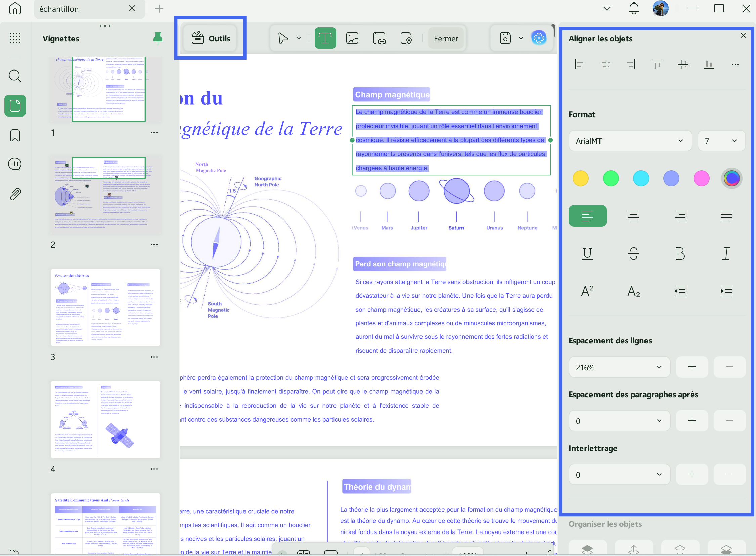Open page 4 thumbnail options menu
Viewport: 756px width, 556px height.
pyautogui.click(x=154, y=469)
